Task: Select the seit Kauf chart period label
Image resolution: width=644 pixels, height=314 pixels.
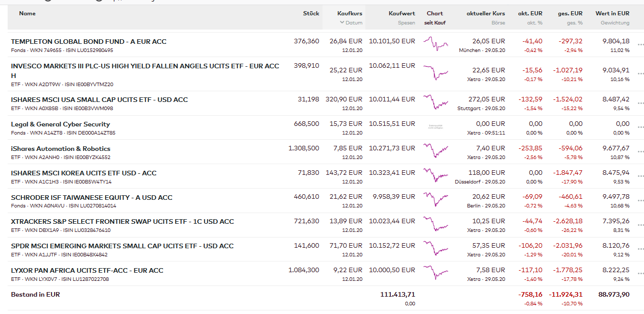Action: pyautogui.click(x=435, y=23)
